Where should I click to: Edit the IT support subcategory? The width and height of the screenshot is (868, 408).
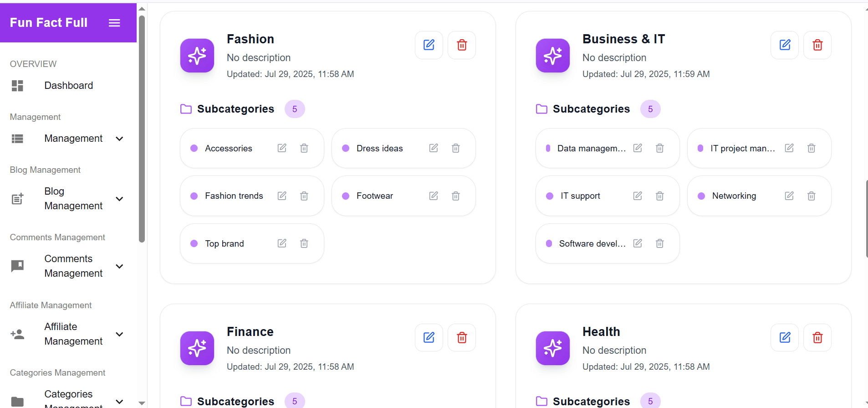(x=638, y=196)
